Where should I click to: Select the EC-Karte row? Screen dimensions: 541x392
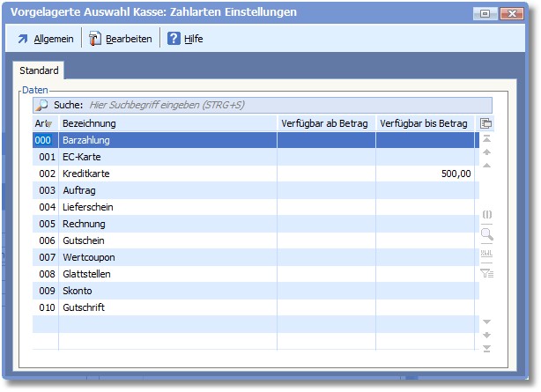[167, 157]
